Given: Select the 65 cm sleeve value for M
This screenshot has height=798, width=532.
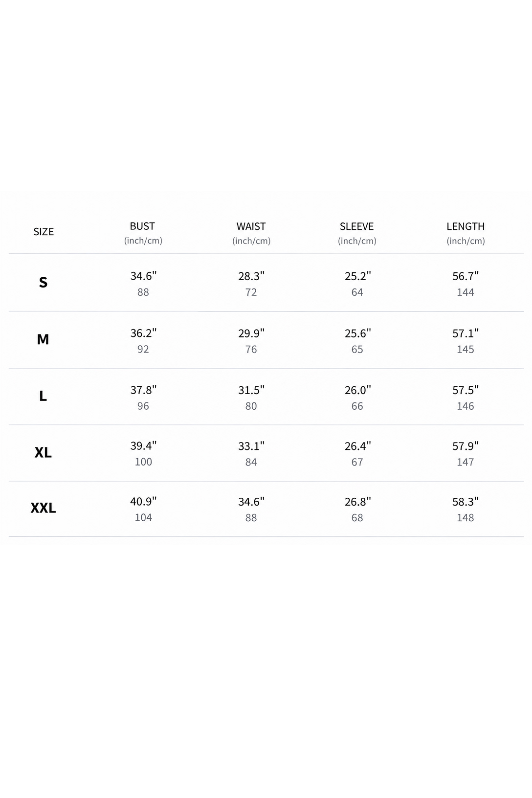Looking at the screenshot, I should (357, 349).
